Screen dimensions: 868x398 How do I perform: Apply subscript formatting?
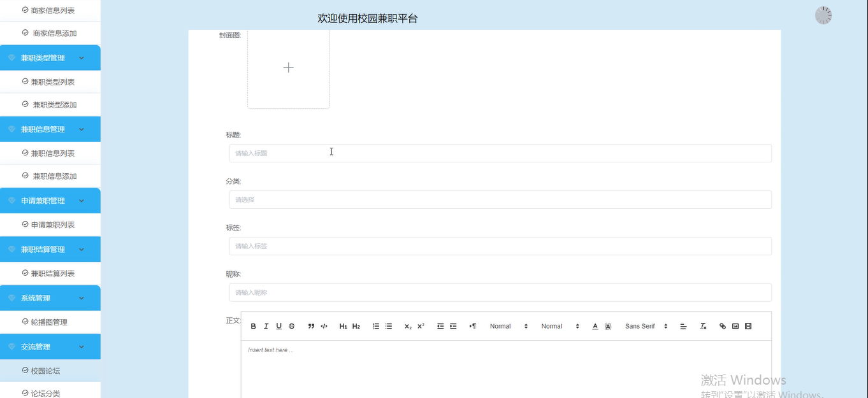coord(408,326)
